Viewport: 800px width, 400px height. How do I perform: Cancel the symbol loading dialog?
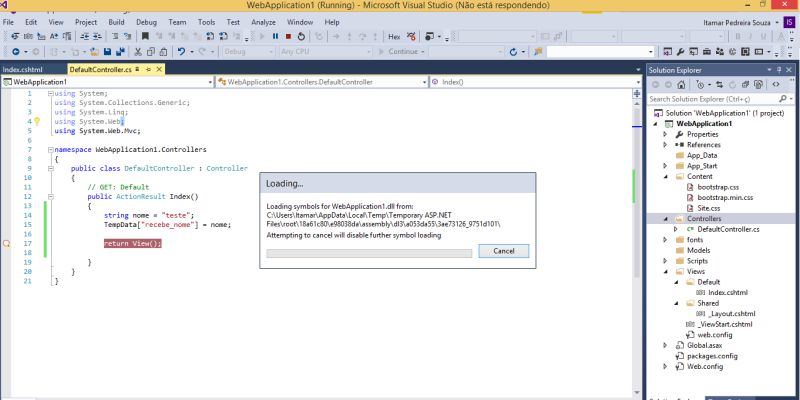point(504,251)
